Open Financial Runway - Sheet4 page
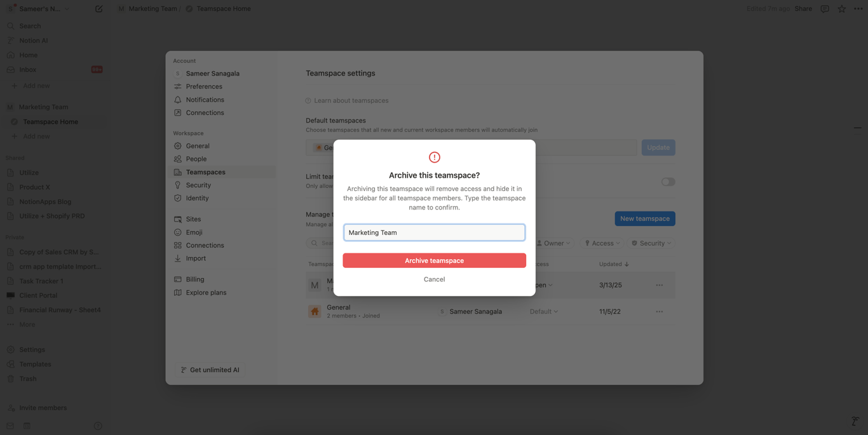Screen dimensions: 868x435 click(54, 310)
